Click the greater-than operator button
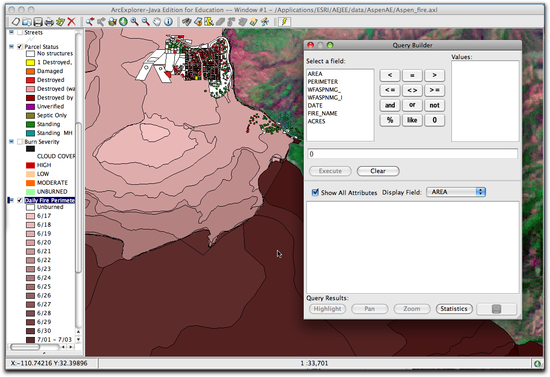 (435, 75)
